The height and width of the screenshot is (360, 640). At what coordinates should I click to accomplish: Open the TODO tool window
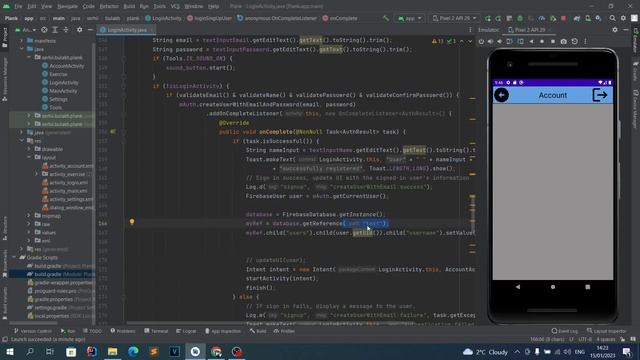92,331
